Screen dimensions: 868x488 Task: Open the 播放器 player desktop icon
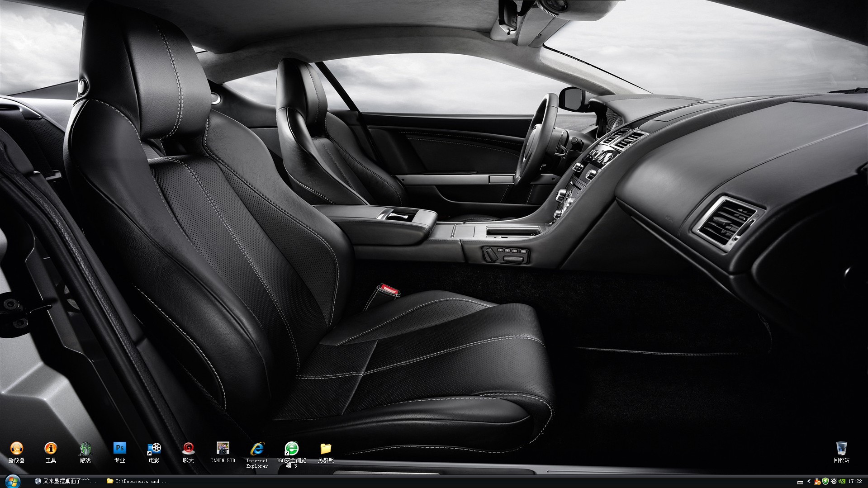(x=16, y=452)
